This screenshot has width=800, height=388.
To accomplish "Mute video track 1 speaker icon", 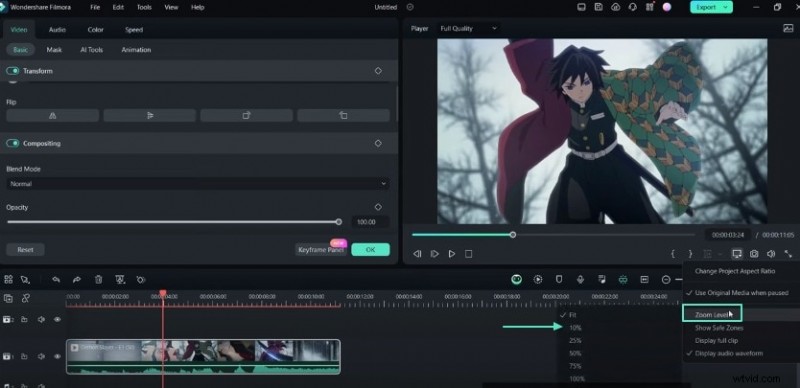I will coord(41,356).
